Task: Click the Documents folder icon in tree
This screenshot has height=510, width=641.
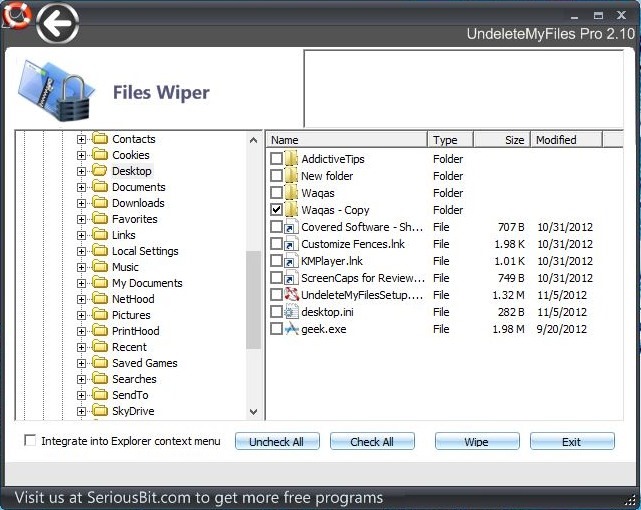Action: pos(100,187)
